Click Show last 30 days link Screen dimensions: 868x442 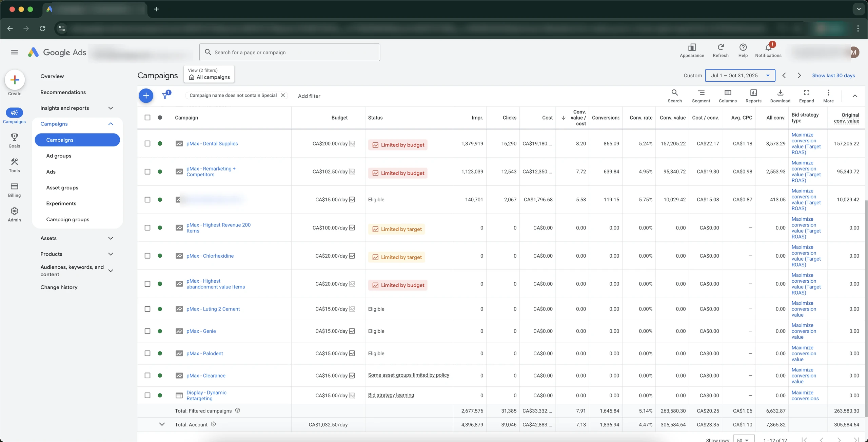tap(833, 76)
